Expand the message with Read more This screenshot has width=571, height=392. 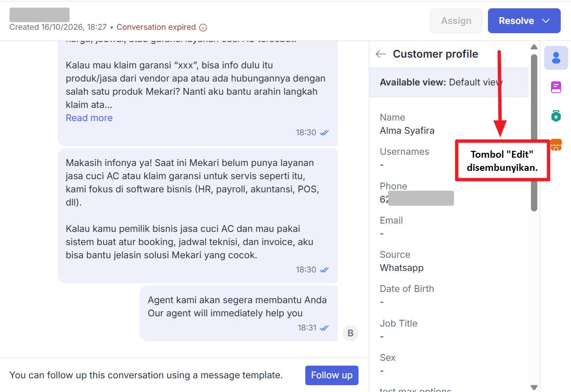click(x=89, y=118)
